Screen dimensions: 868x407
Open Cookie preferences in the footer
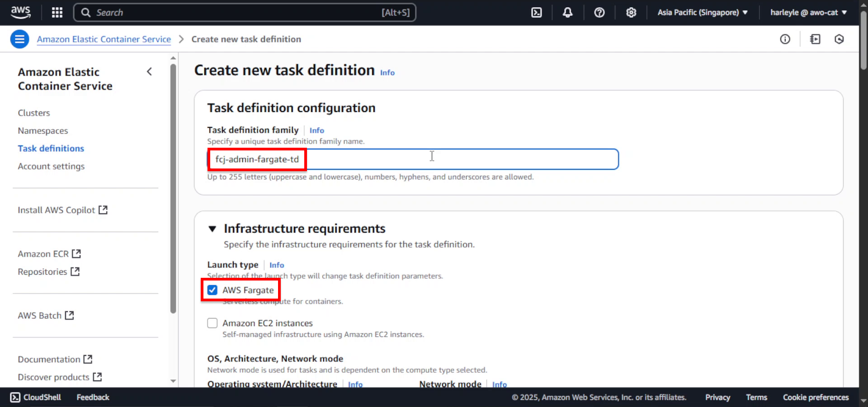816,397
